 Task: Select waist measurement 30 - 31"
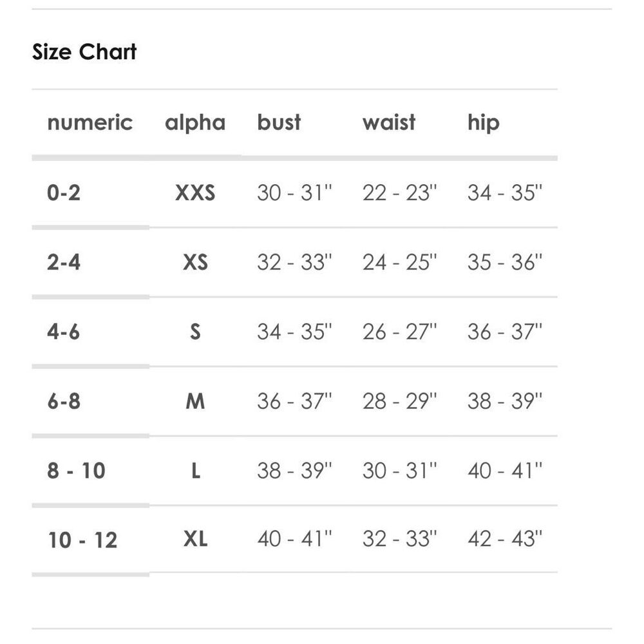(x=400, y=470)
